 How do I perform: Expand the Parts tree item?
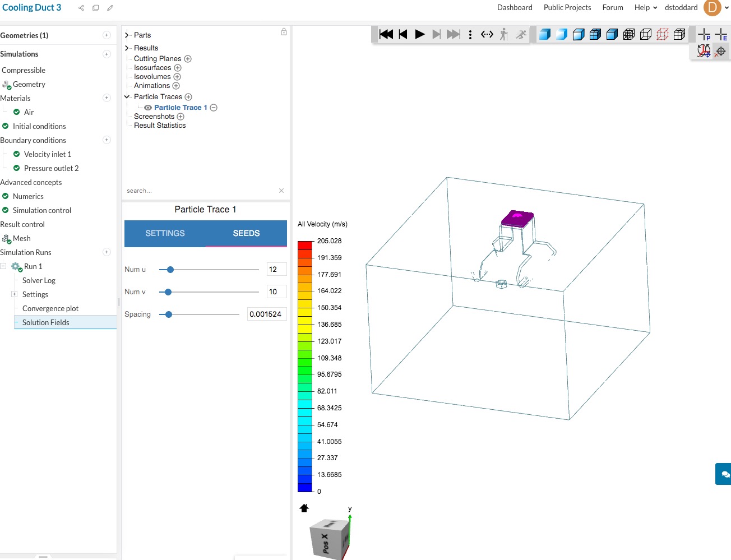tap(126, 35)
